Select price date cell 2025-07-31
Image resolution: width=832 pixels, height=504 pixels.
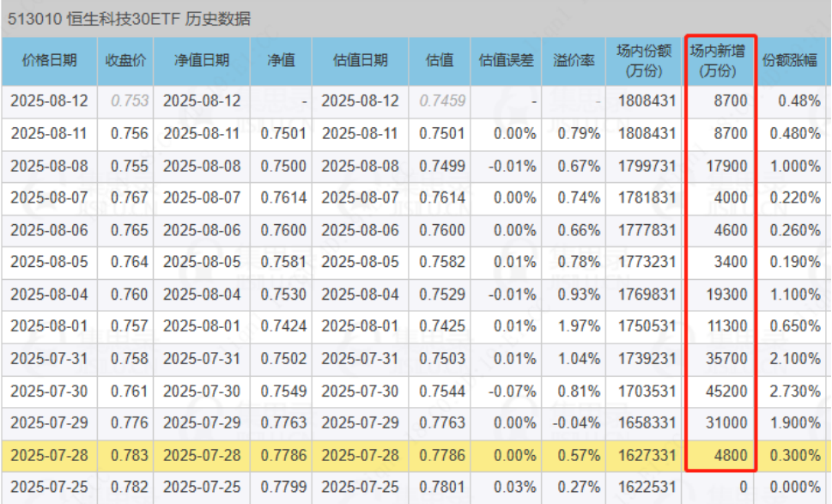(x=49, y=359)
